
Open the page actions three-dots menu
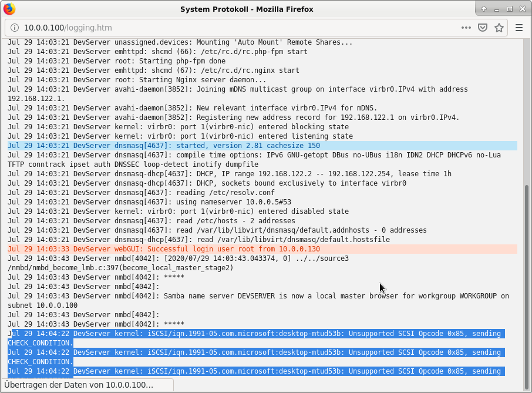466,28
